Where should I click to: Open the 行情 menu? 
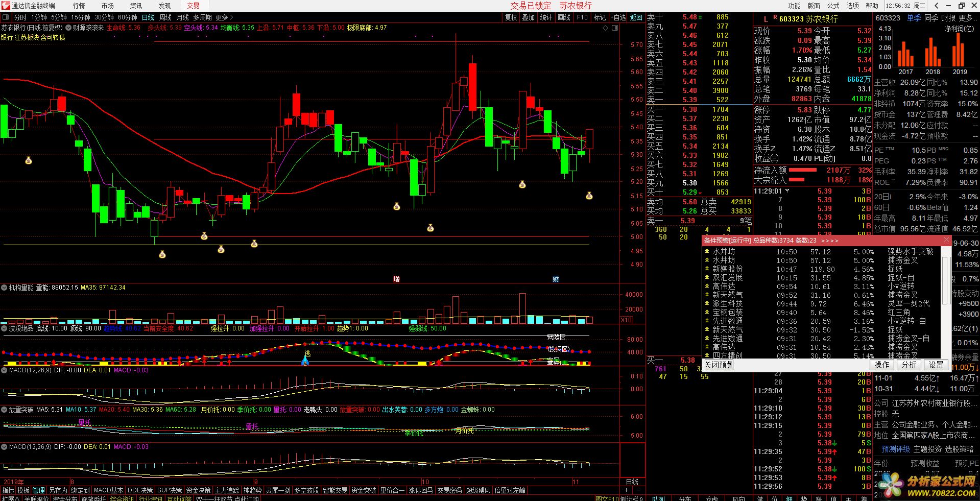[x=79, y=6]
